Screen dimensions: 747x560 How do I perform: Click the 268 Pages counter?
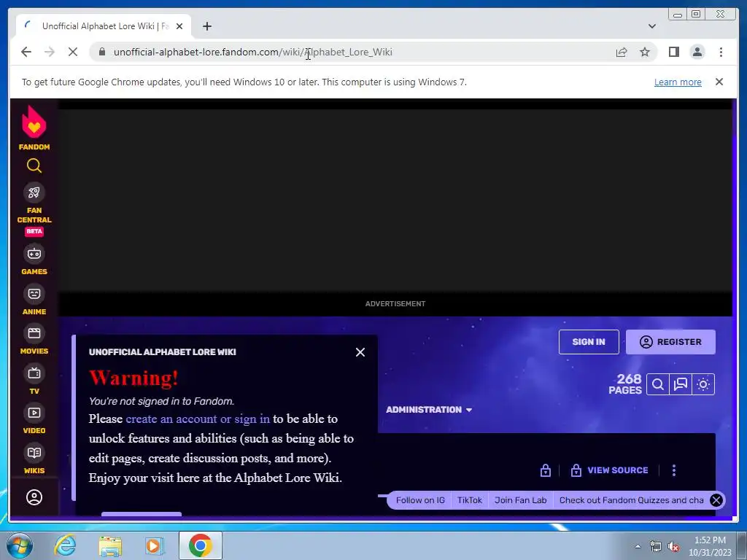[625, 384]
